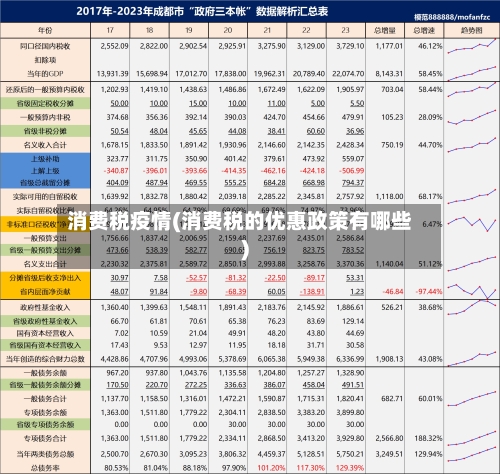Select the GDP value '13,931.39'
Screen dimensions: 500x474
pos(112,74)
